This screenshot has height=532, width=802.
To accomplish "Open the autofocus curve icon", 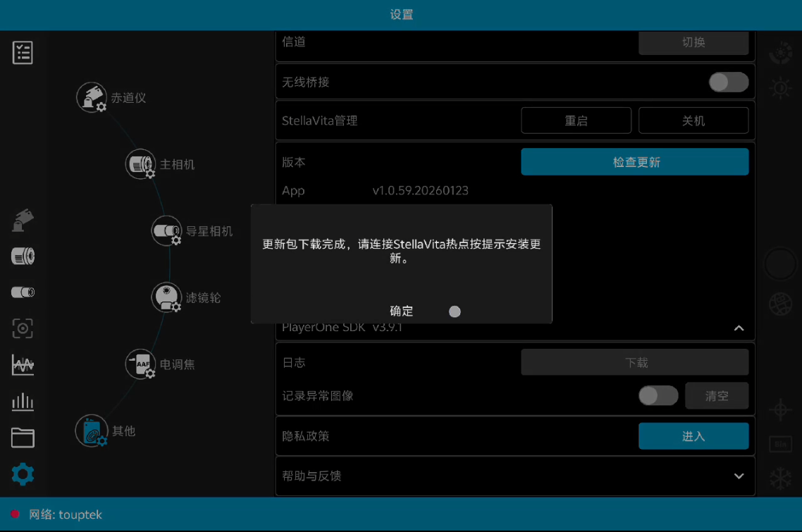I will coord(22,365).
